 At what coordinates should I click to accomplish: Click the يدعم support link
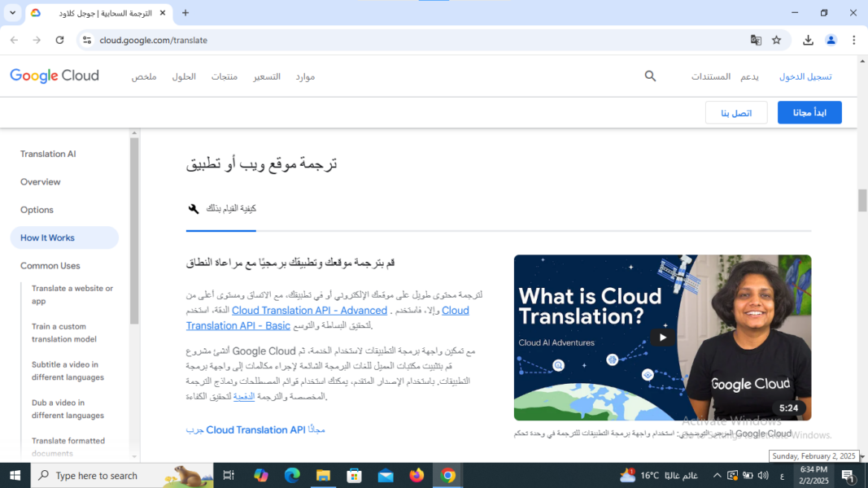(x=749, y=77)
